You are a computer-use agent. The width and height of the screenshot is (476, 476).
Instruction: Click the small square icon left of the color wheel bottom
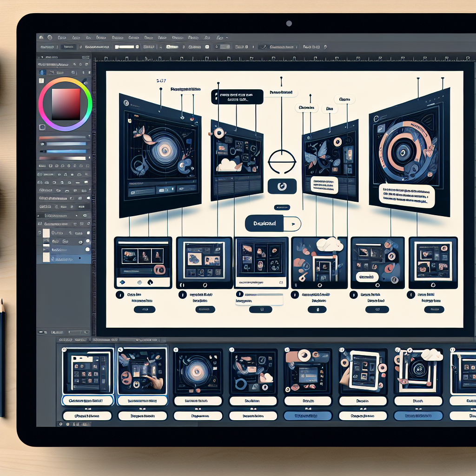(x=42, y=127)
